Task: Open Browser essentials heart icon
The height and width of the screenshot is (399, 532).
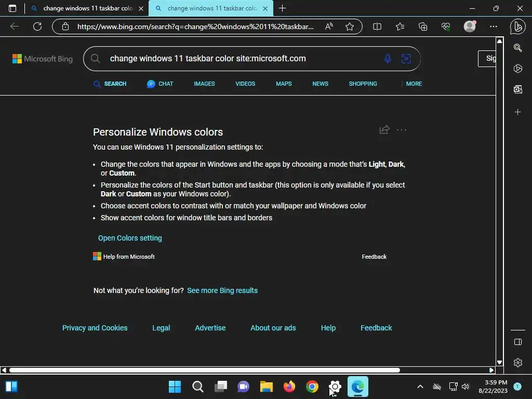Action: (x=446, y=26)
